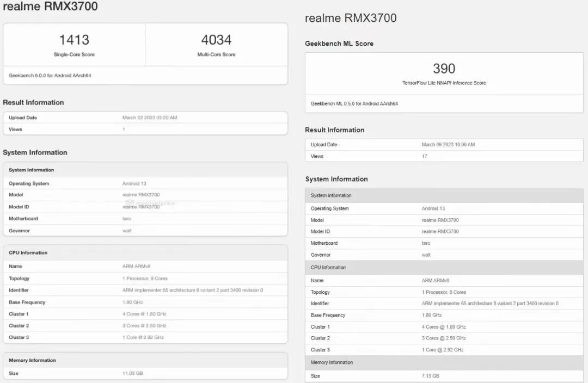Click right panel 'Android 13' operating system value
This screenshot has height=383, width=588.
click(433, 208)
